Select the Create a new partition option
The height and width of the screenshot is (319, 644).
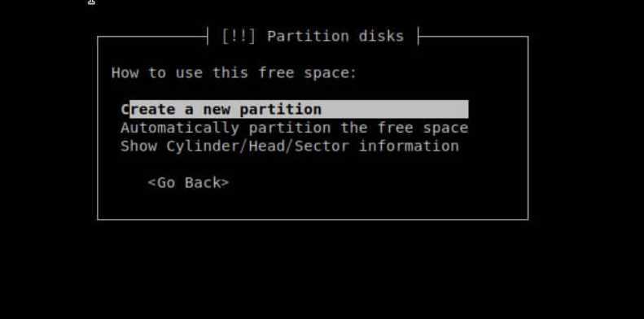click(295, 110)
